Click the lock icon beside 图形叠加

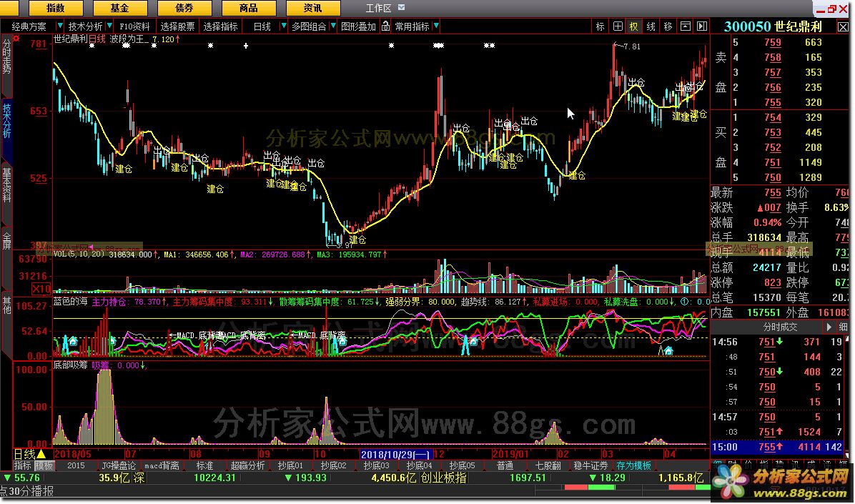pos(386,26)
